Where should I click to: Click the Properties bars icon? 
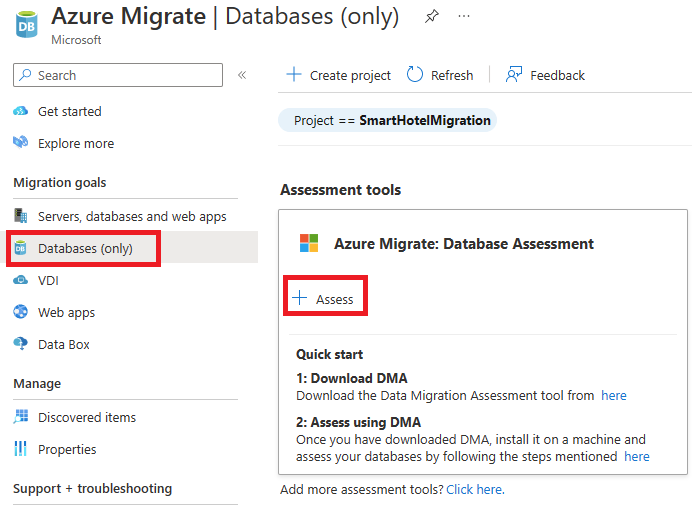click(x=20, y=448)
